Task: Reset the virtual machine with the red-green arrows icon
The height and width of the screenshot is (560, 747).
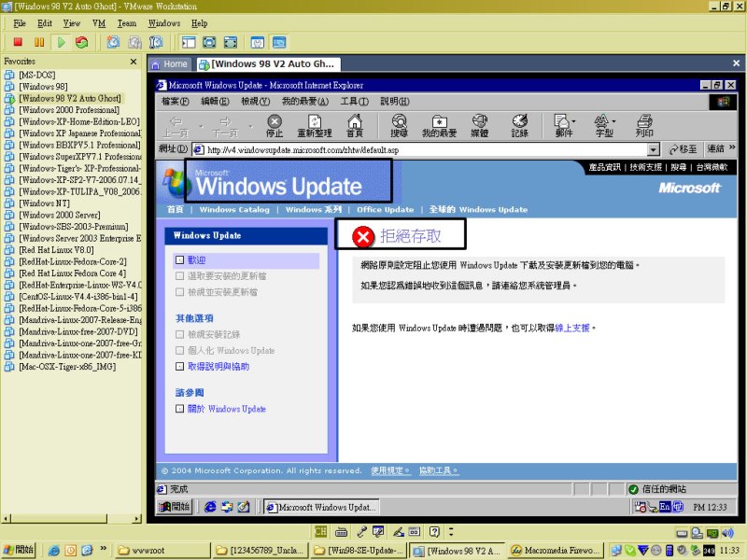Action: pos(82,42)
